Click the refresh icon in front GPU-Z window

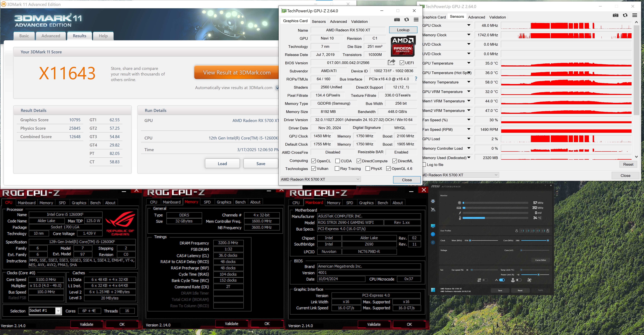click(407, 20)
